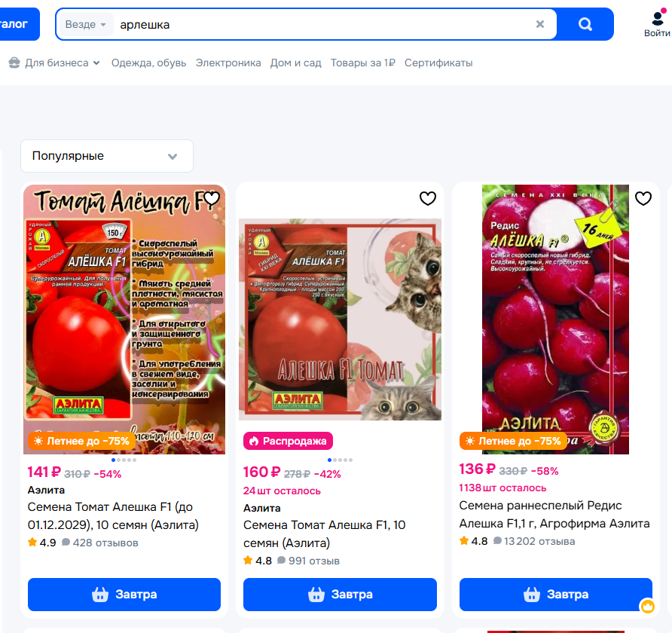The height and width of the screenshot is (633, 672).
Task: Add 141 ₽ tomato seeds to cart (Завтра)
Action: [124, 595]
